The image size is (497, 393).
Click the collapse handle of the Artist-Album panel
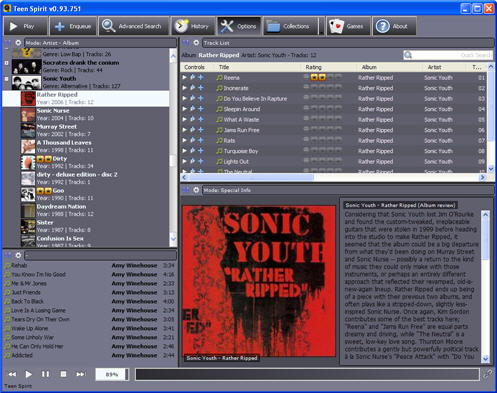pyautogui.click(x=7, y=43)
